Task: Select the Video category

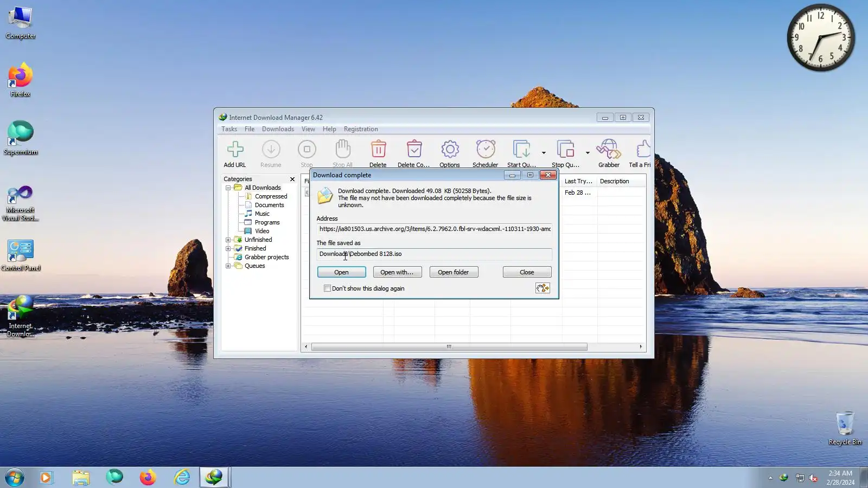Action: point(262,231)
